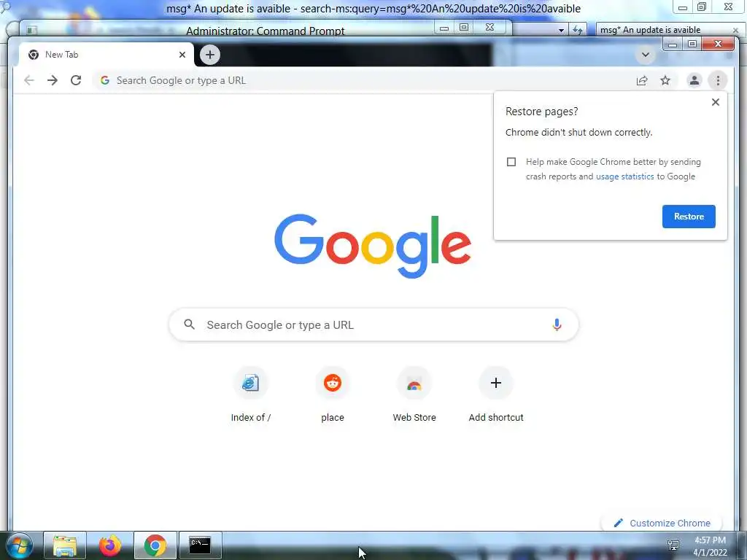This screenshot has height=560, width=747.
Task: Click the share this page icon
Action: [x=642, y=80]
